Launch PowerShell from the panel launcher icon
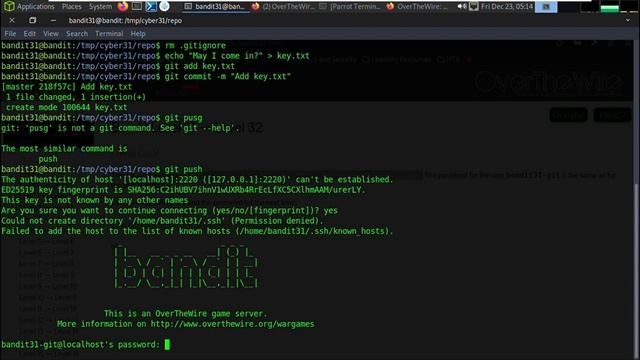640x360 pixels. (x=151, y=6)
